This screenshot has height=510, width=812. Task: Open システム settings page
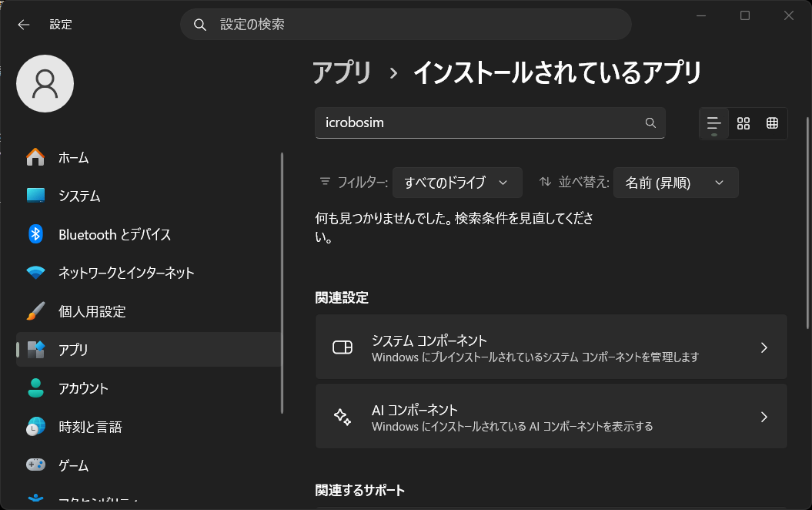click(149, 196)
